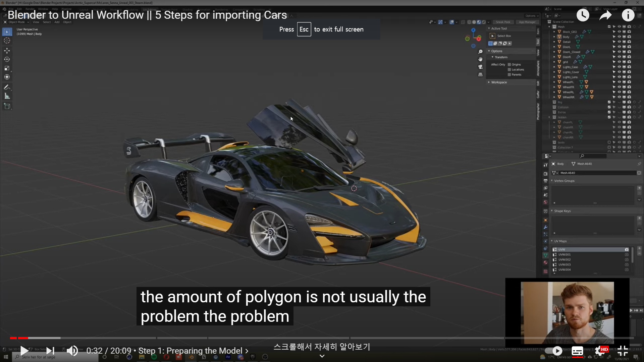
Task: Collapse the UV Maps panel section
Action: pos(560,241)
